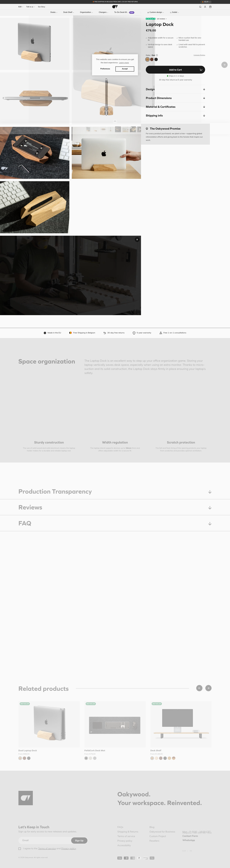
Task: Open the footer Shipping & Returns link
Action: coord(128,832)
